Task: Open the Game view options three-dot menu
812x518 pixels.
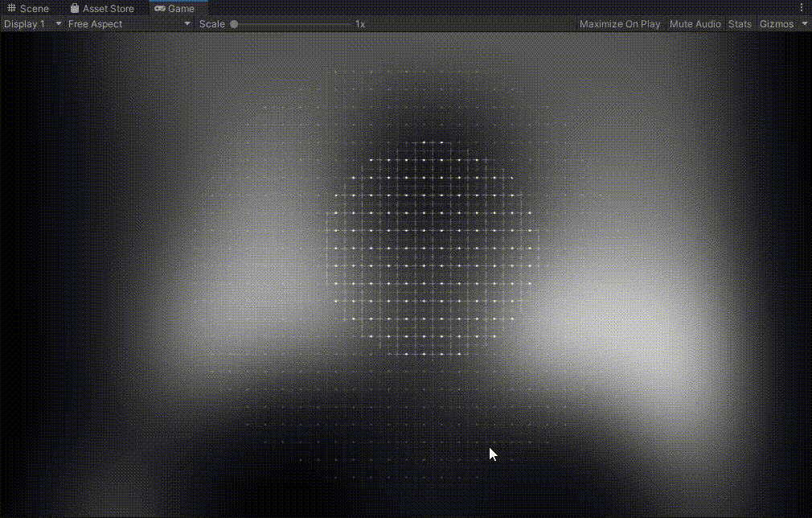Action: (x=800, y=7)
